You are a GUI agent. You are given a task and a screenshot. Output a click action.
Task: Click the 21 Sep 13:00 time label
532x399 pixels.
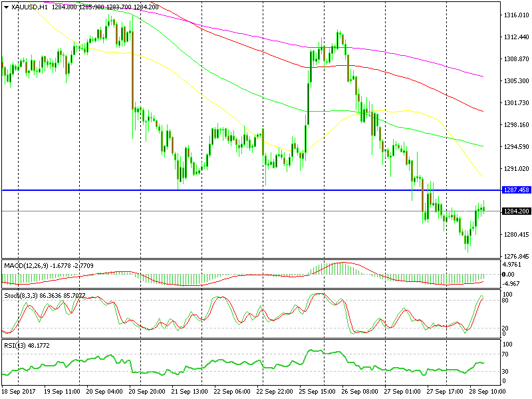click(190, 391)
